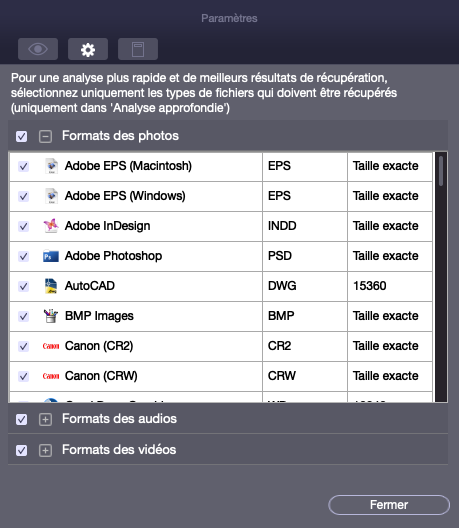This screenshot has height=528, width=459.
Task: Click the Adobe InDesign butterfly icon
Action: (51, 226)
